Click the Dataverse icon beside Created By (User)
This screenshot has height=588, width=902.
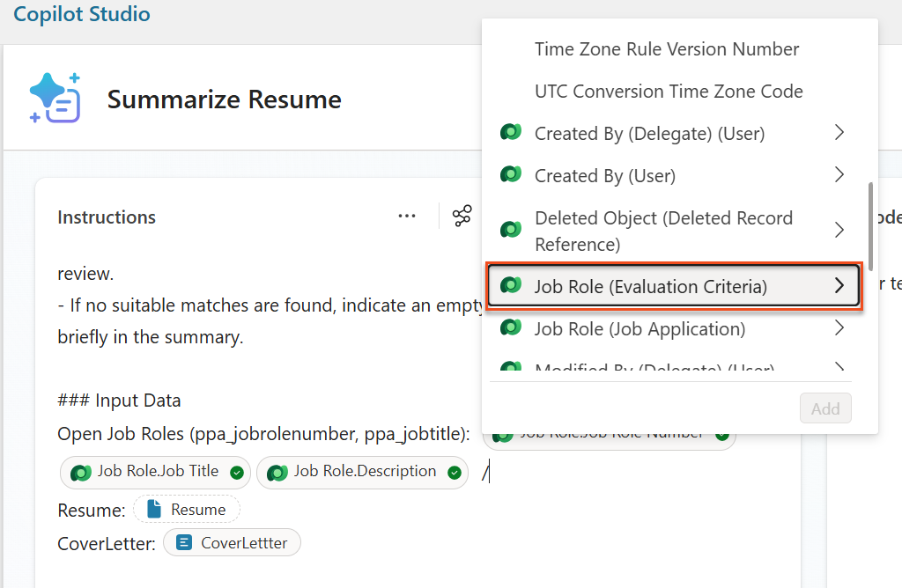tap(511, 175)
